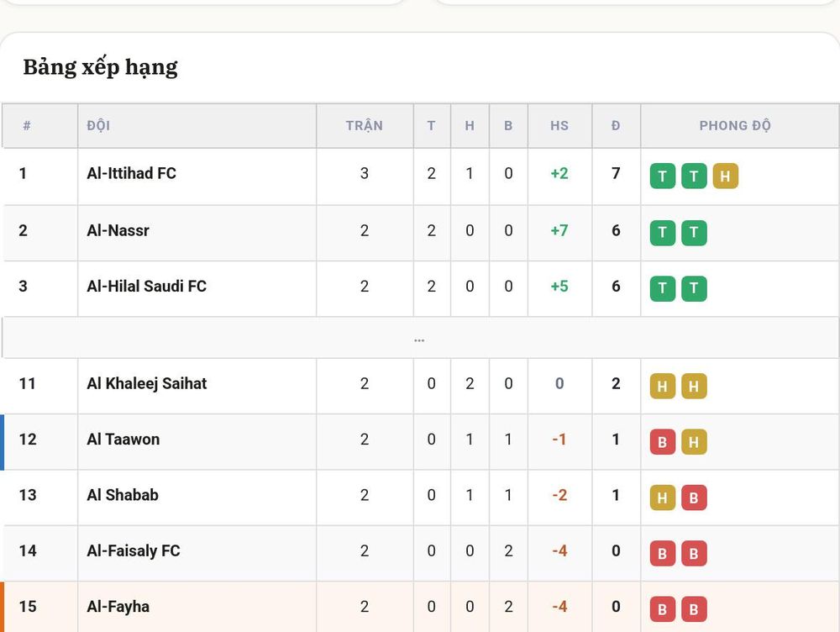Image resolution: width=840 pixels, height=632 pixels.
Task: Click Al Shabab's red B form badge
Action: point(695,498)
